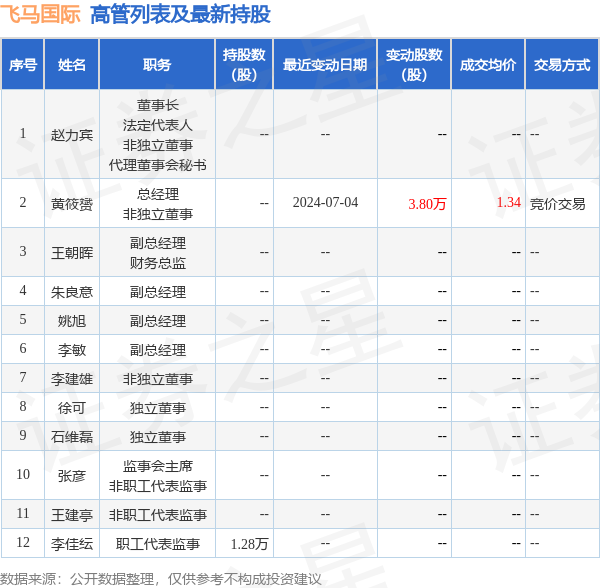Click row number 6
Image resolution: width=600 pixels, height=588 pixels.
[23, 348]
